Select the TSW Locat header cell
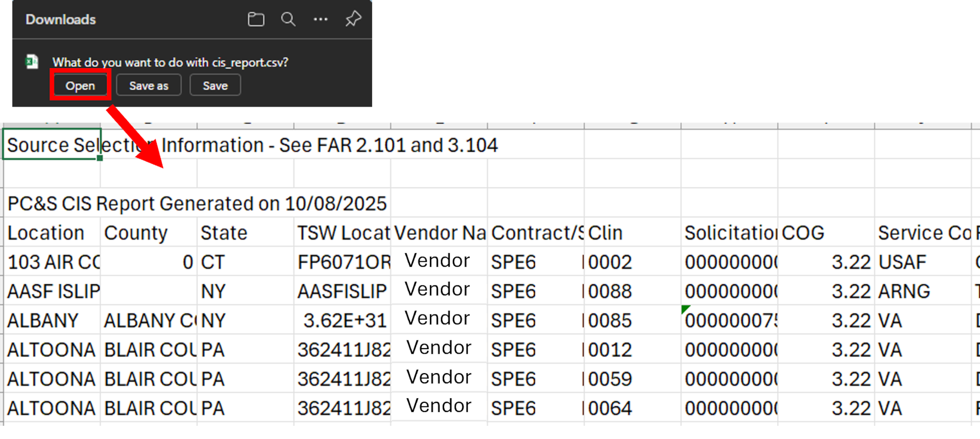The height and width of the screenshot is (439, 980). coord(342,233)
